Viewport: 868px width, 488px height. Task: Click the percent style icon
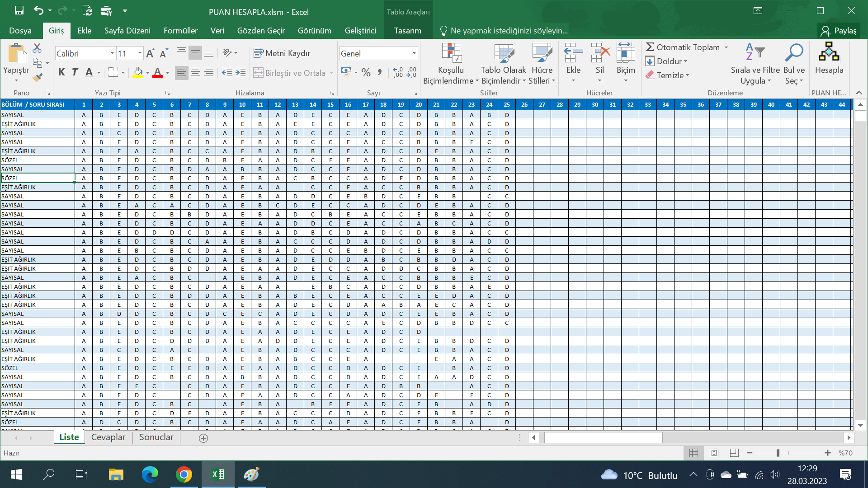point(366,72)
